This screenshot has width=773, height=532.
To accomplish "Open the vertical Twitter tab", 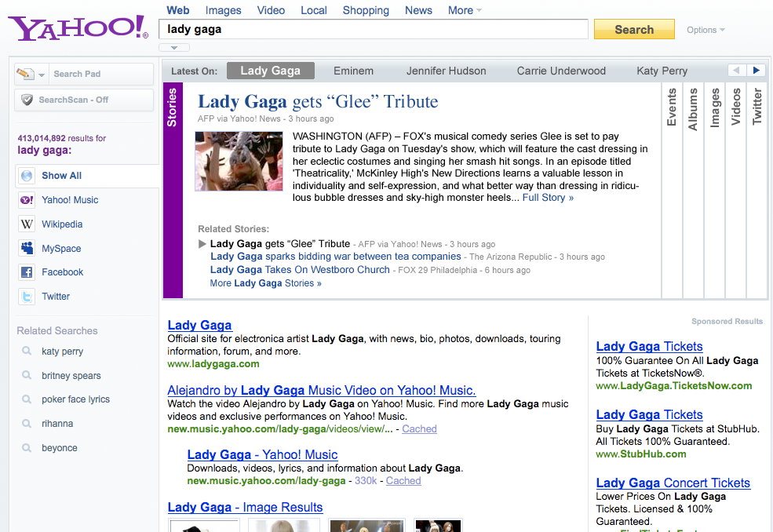I will 757,107.
